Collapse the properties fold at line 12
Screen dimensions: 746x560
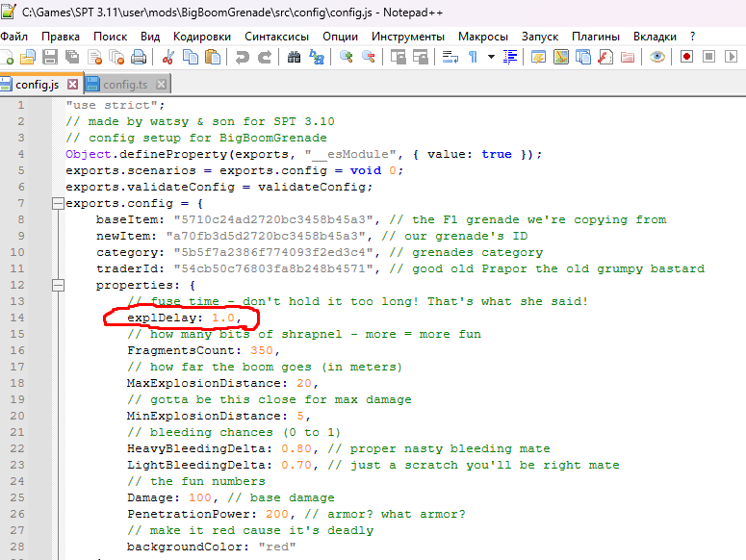click(58, 285)
